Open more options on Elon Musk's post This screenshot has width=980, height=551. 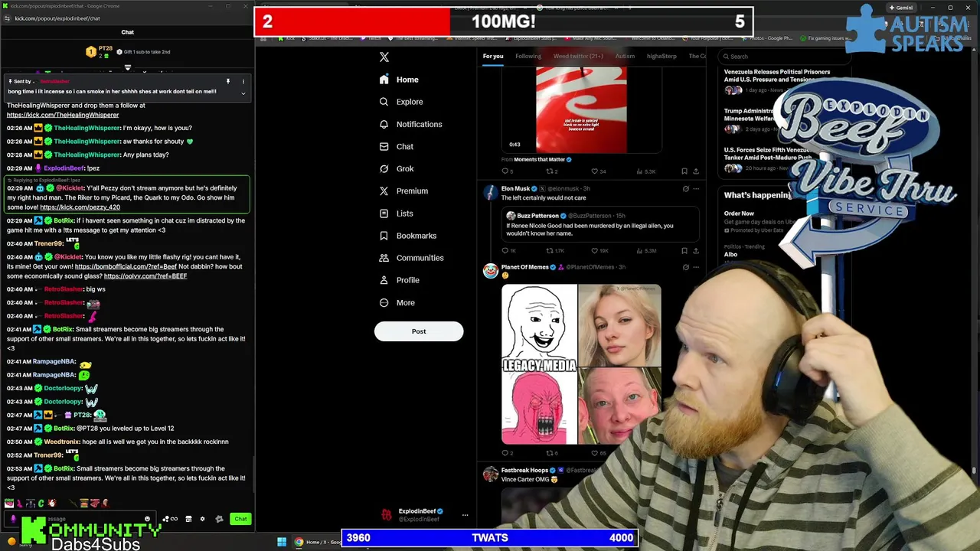pyautogui.click(x=696, y=188)
